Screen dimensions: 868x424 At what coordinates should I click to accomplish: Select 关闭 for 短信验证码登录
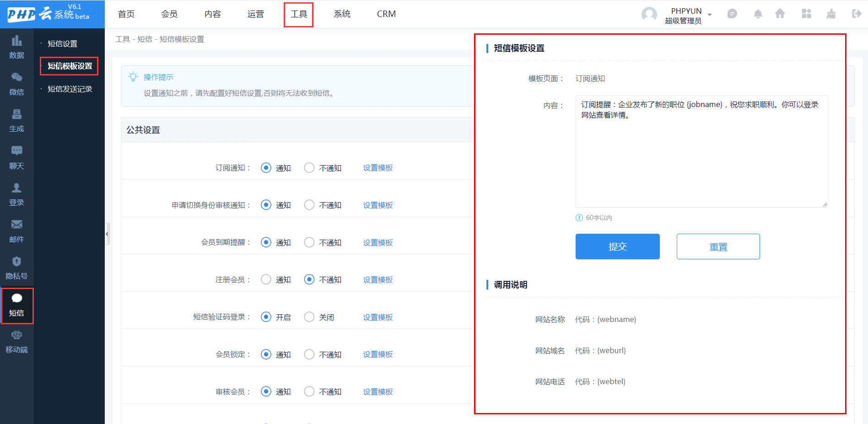[309, 317]
